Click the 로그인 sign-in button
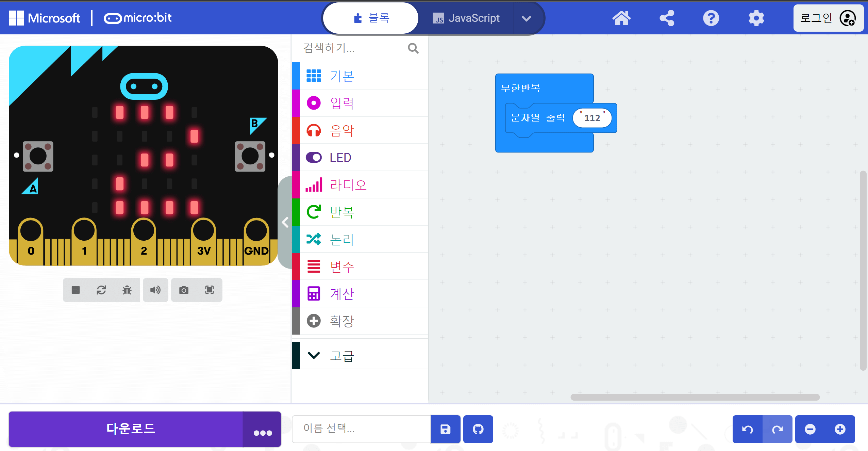This screenshot has height=451, width=868. click(x=828, y=18)
